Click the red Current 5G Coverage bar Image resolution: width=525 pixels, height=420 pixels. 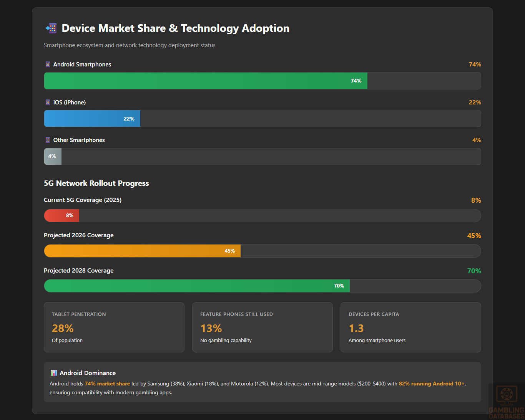[61, 216]
